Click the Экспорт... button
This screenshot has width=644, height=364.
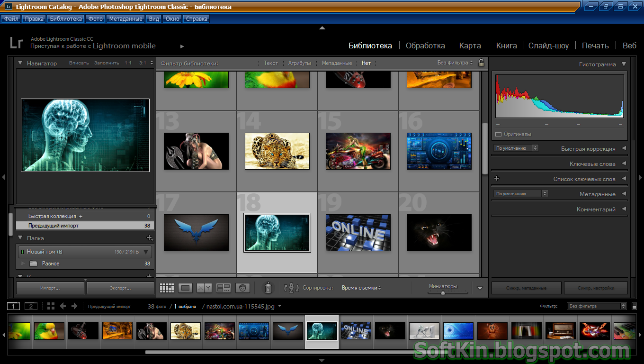pos(120,288)
